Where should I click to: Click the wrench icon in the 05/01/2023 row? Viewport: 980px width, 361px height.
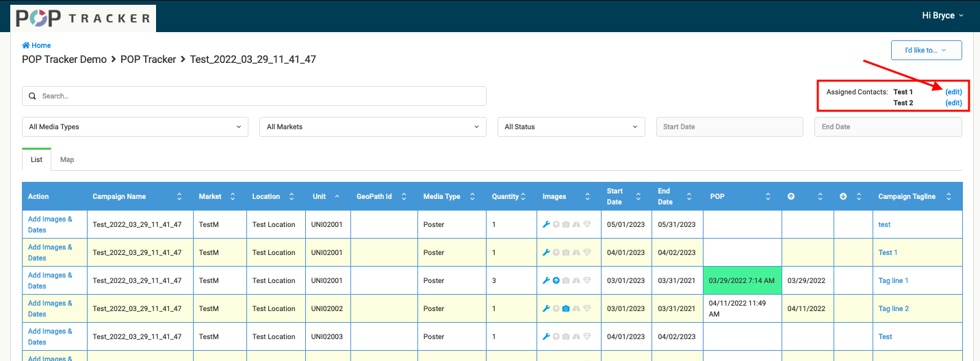546,224
